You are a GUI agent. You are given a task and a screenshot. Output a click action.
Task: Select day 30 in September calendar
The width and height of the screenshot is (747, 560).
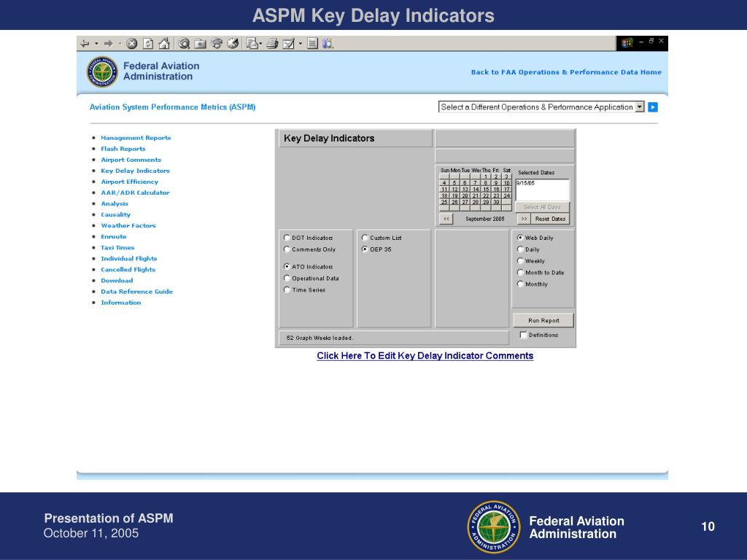click(496, 202)
